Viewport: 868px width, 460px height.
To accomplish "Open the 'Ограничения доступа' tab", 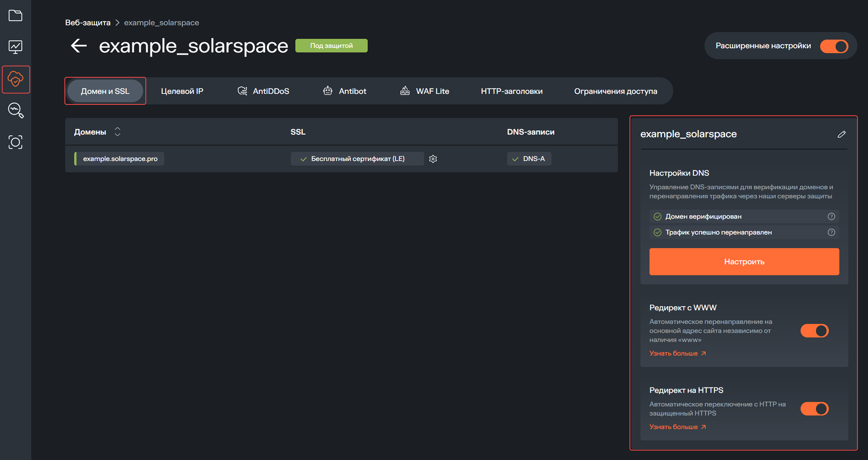I will pos(616,90).
